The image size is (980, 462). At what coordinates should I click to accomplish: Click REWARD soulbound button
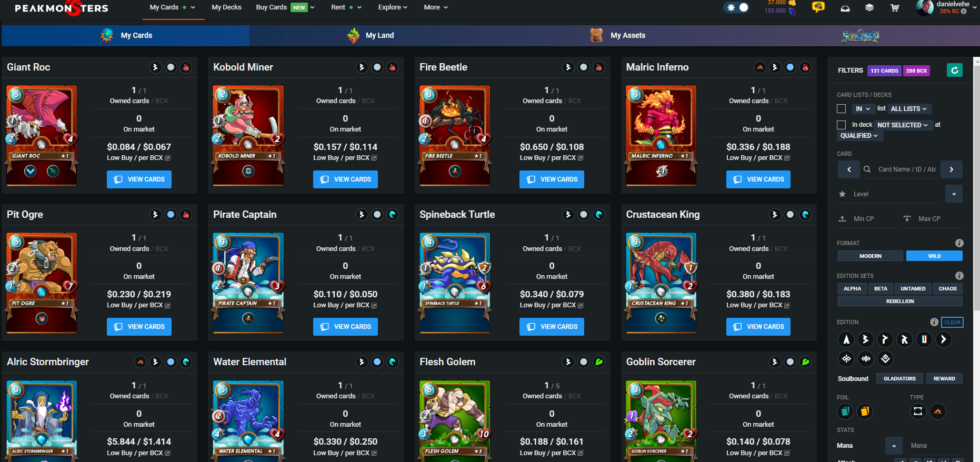(x=944, y=378)
